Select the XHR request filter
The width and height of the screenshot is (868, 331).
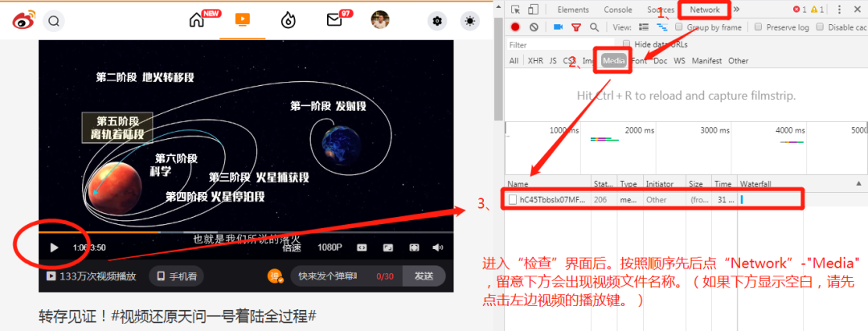[x=535, y=61]
